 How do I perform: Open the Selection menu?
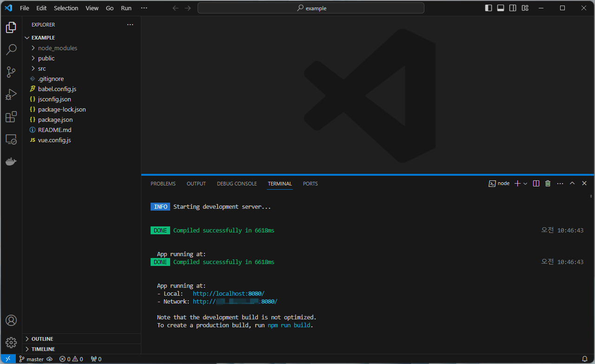[x=66, y=8]
